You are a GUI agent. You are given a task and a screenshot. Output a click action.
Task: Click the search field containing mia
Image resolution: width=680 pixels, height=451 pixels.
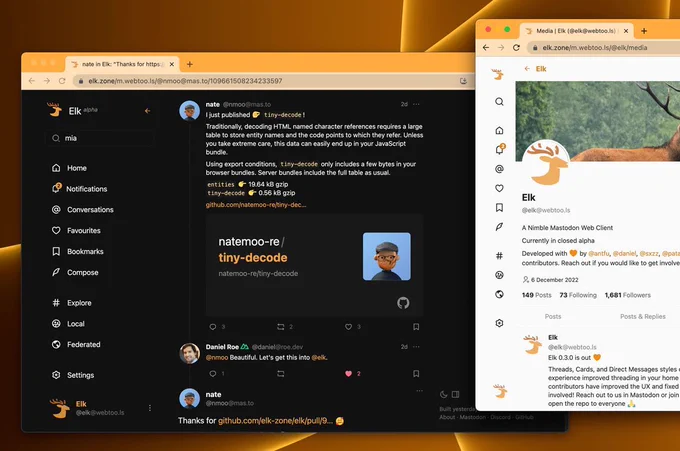(x=100, y=138)
